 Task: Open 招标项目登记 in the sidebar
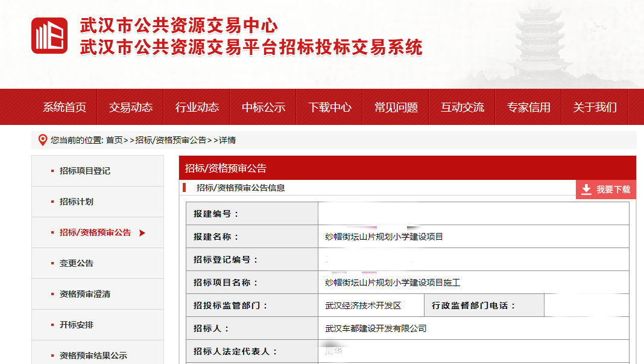[85, 171]
